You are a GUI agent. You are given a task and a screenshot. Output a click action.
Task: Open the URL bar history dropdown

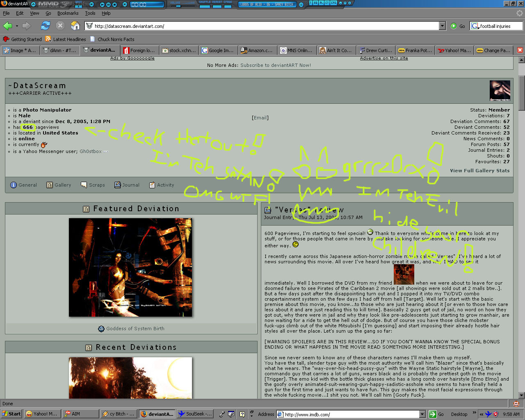point(442,26)
